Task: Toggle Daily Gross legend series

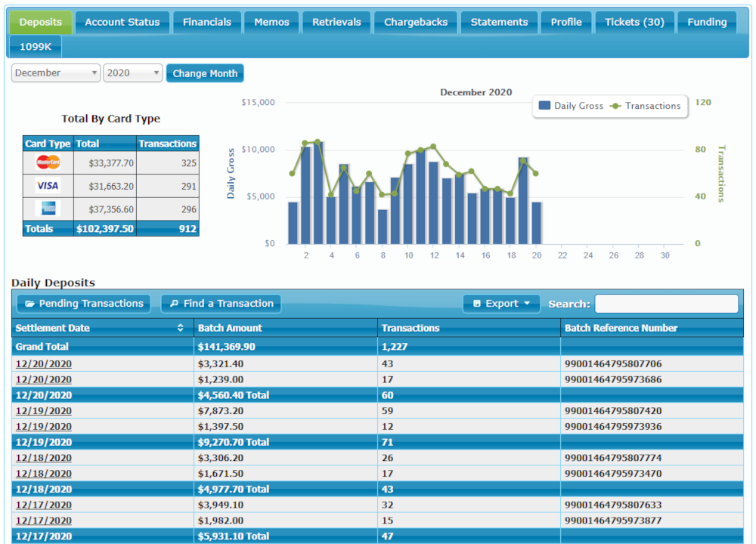Action: pyautogui.click(x=571, y=106)
